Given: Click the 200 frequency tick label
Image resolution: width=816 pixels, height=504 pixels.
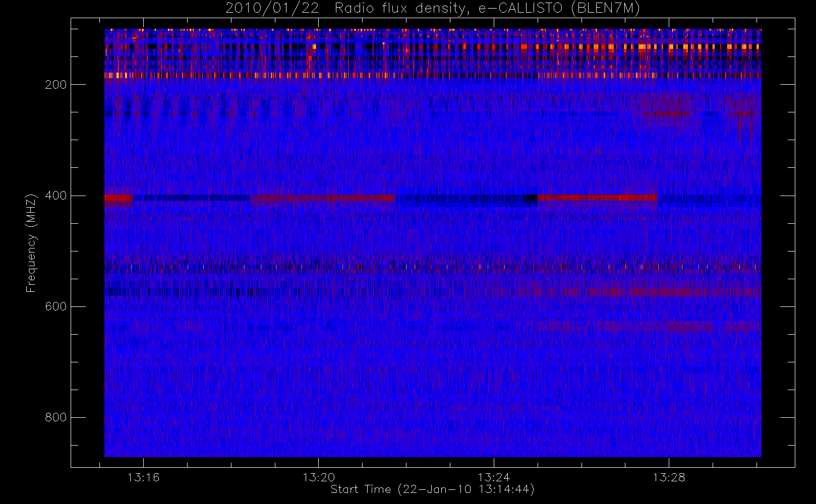Looking at the screenshot, I should click(x=56, y=85).
